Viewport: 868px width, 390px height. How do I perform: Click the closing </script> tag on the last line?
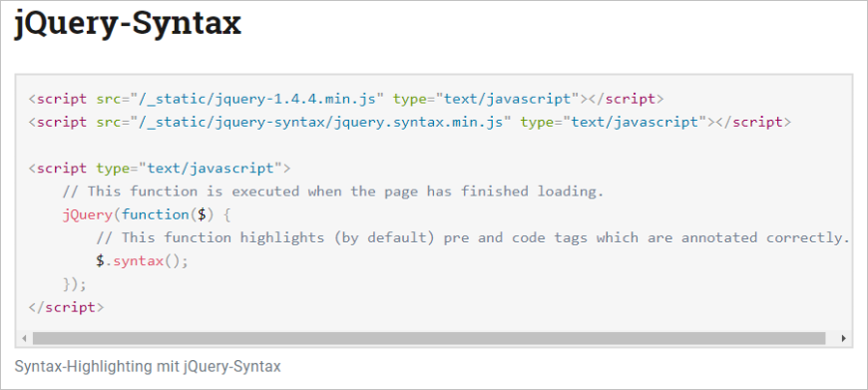pyautogui.click(x=66, y=307)
